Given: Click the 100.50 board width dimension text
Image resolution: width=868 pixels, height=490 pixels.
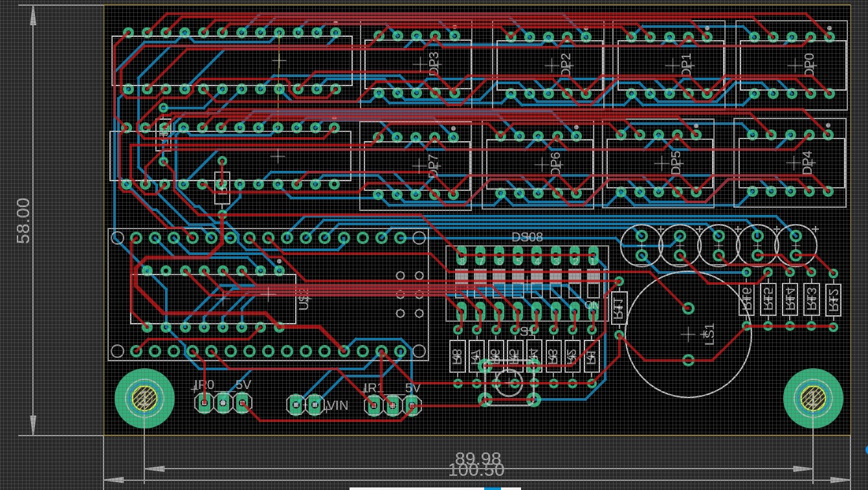Looking at the screenshot, I should tap(476, 471).
